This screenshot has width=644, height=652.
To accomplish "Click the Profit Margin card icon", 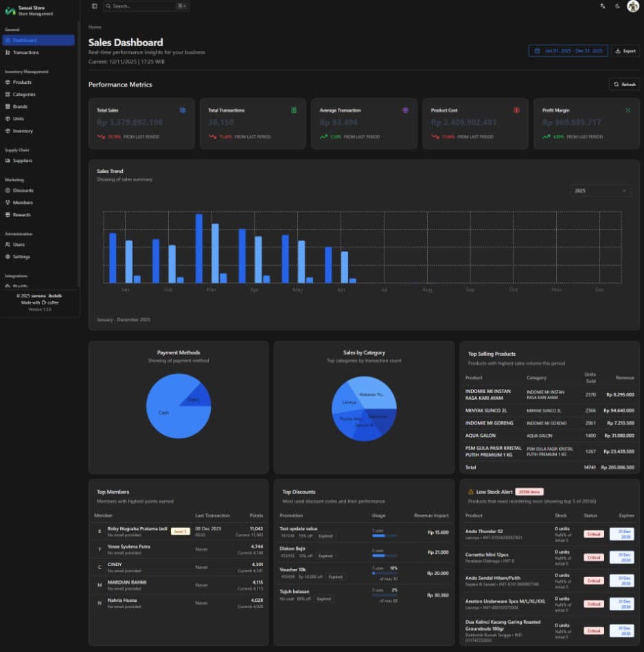I will coord(628,110).
